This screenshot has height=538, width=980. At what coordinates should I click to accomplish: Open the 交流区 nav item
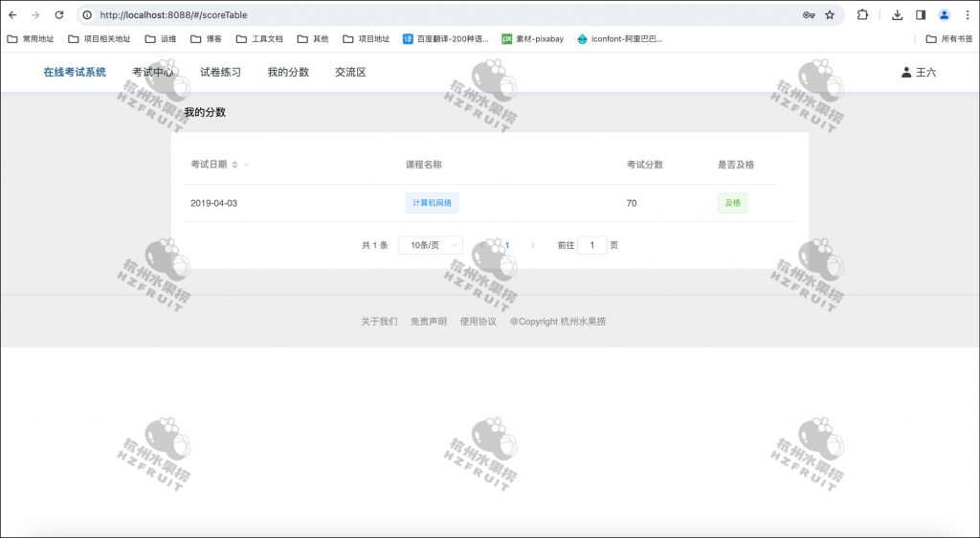[350, 73]
